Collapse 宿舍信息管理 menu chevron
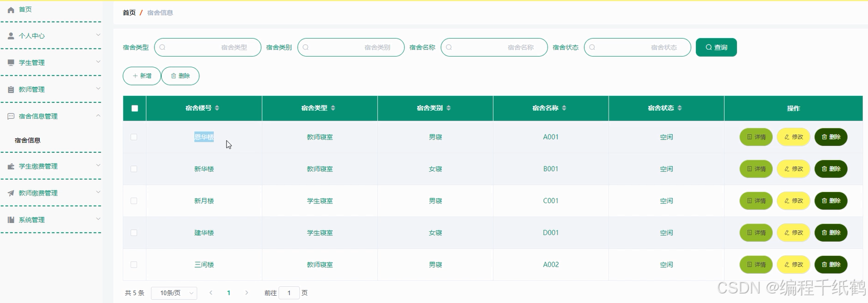Viewport: 868px width, 303px height. coord(98,115)
